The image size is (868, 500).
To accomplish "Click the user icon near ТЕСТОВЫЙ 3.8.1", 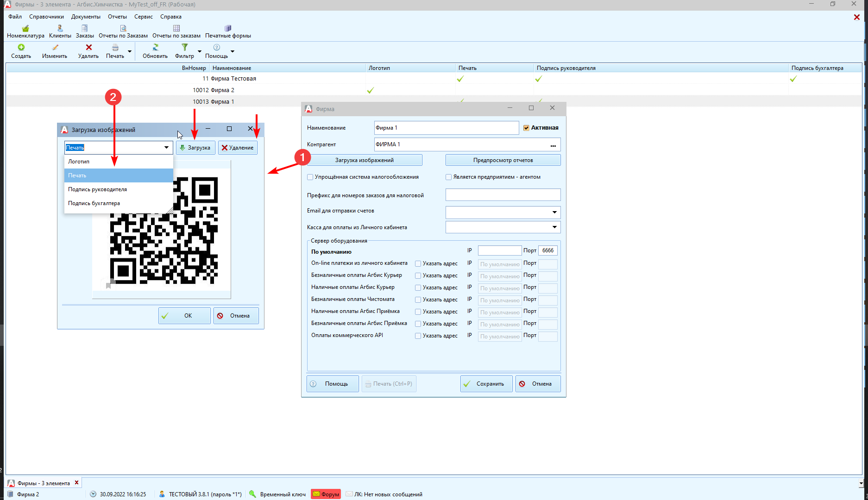I will point(162,494).
